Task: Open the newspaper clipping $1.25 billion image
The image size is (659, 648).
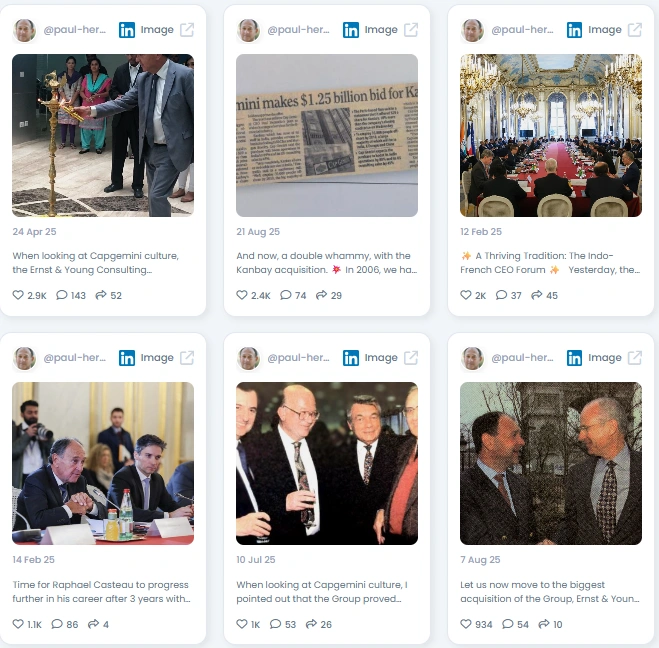Action: coord(327,135)
